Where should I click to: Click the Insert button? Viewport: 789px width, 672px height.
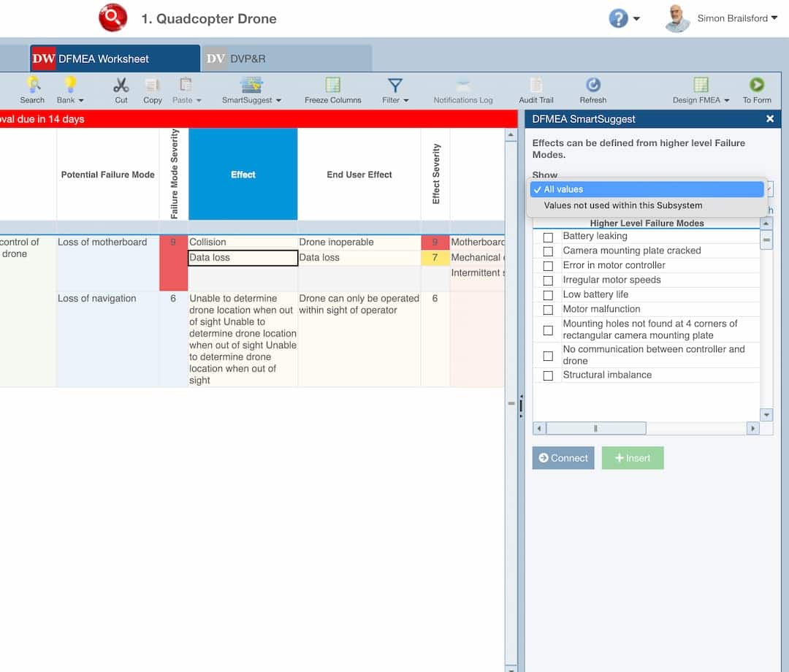pos(632,458)
